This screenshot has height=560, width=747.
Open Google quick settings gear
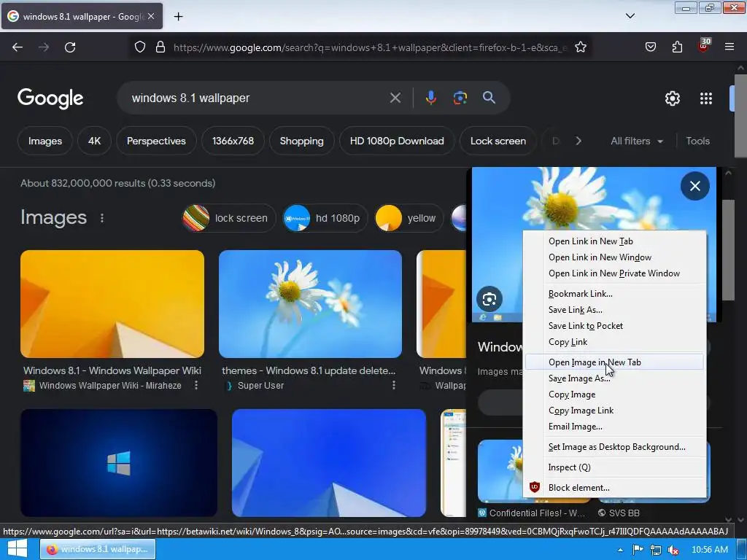pyautogui.click(x=672, y=98)
